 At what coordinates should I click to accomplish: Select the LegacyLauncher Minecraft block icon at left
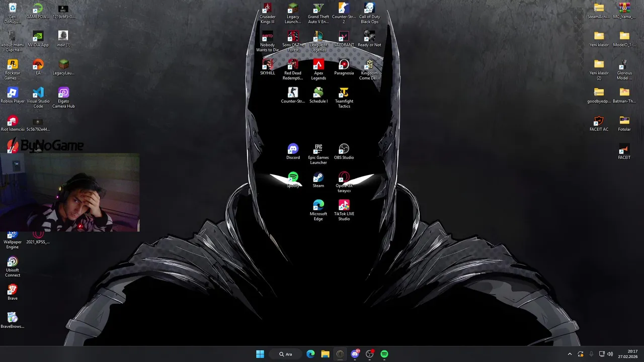click(x=63, y=67)
